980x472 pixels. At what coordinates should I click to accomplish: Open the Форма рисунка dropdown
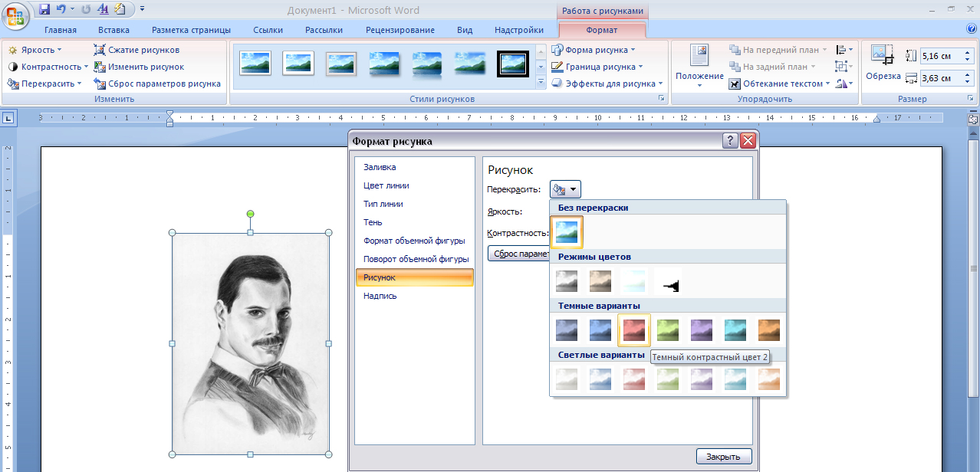[x=593, y=50]
